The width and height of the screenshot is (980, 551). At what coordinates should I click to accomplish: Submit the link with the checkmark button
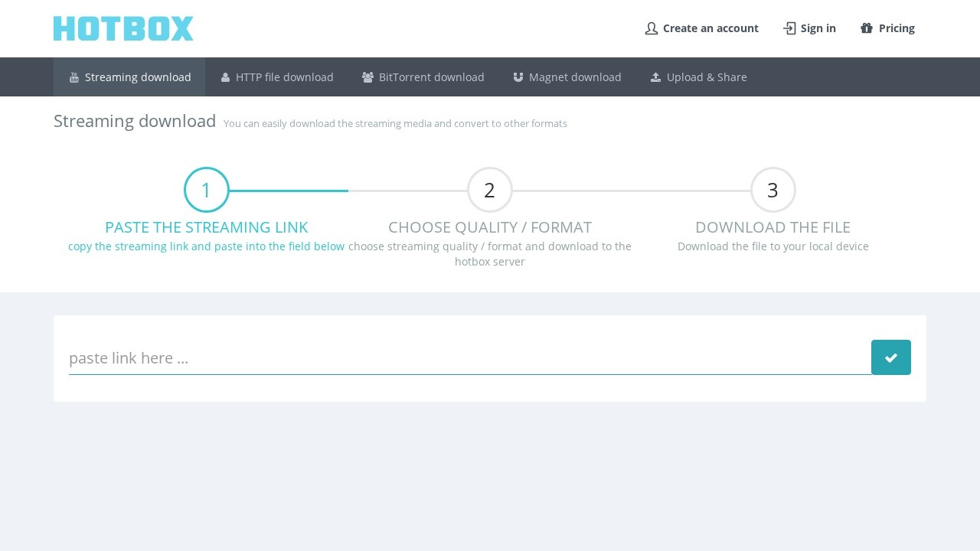pos(890,357)
